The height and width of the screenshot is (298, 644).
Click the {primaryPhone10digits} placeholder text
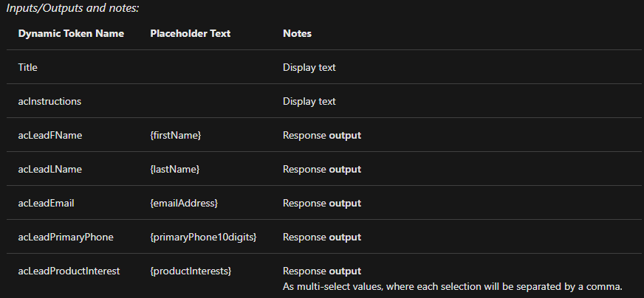(203, 238)
